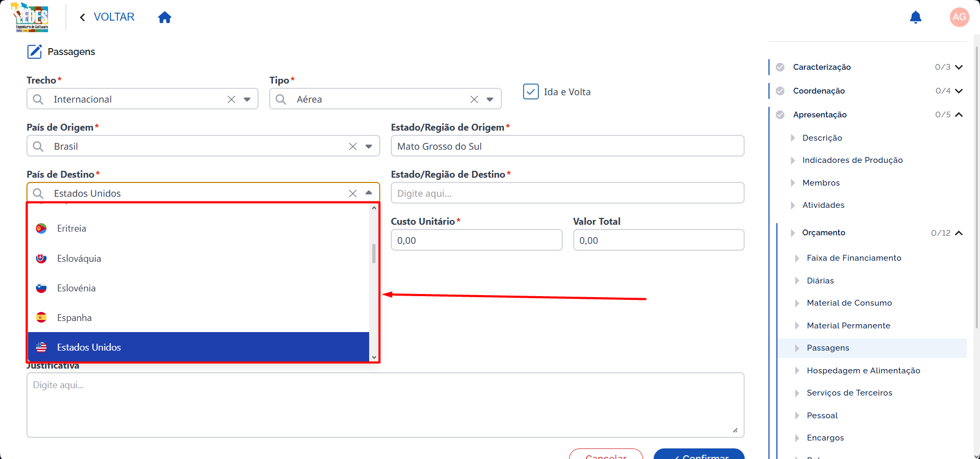The height and width of the screenshot is (459, 980).
Task: Click the Orçamento sidebar section label
Action: 823,233
